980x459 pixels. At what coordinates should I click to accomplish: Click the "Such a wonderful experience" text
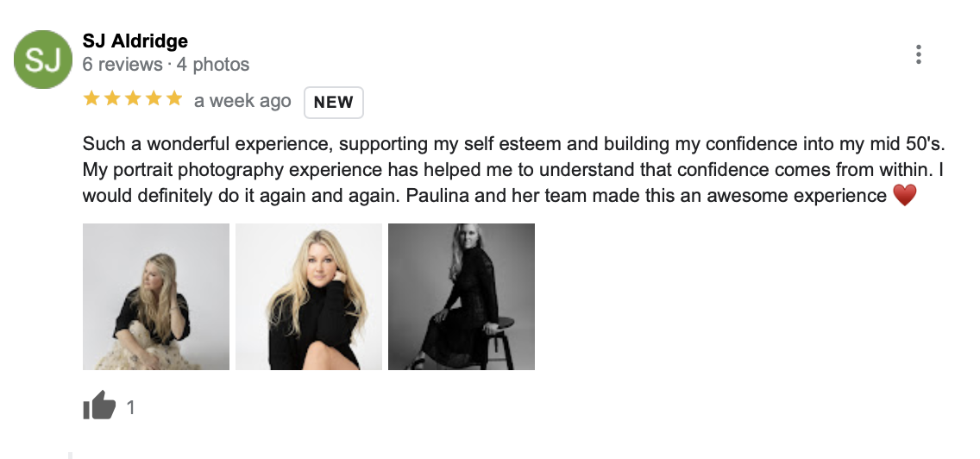(x=192, y=143)
